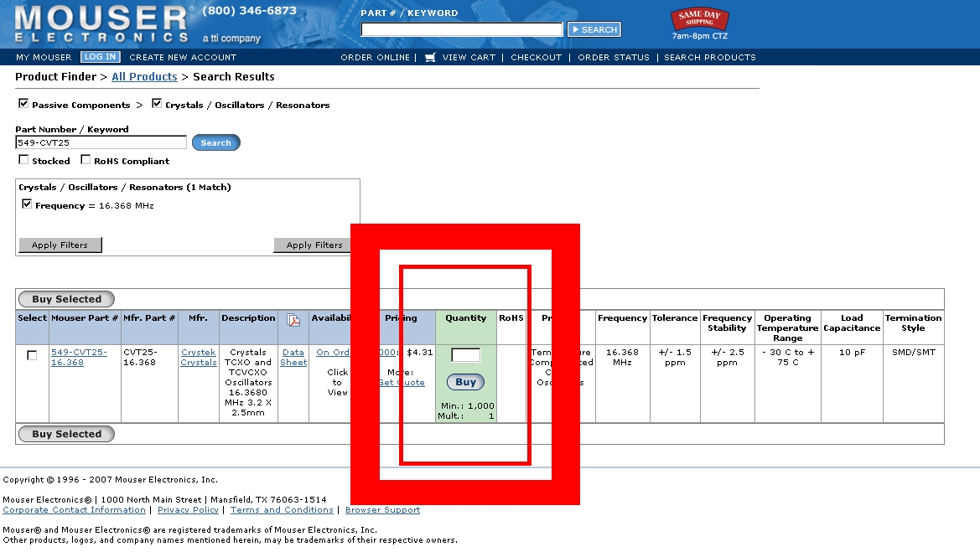Open the Crystek Crystals manufacturer link
Viewport: 980px width, 552px height.
click(x=199, y=357)
